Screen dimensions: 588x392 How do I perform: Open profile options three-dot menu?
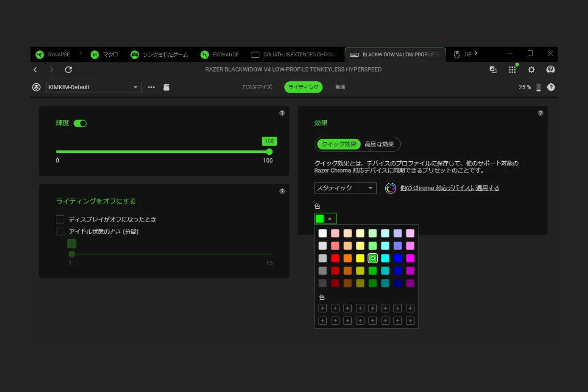coord(151,87)
